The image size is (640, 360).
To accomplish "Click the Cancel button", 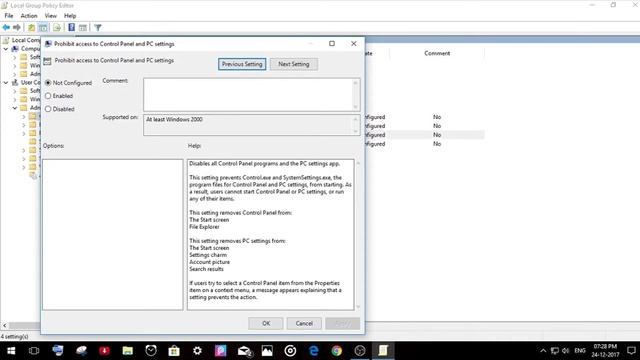I will 304,323.
